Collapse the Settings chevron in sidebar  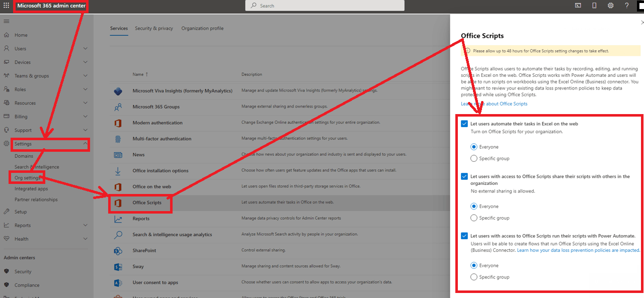point(85,144)
